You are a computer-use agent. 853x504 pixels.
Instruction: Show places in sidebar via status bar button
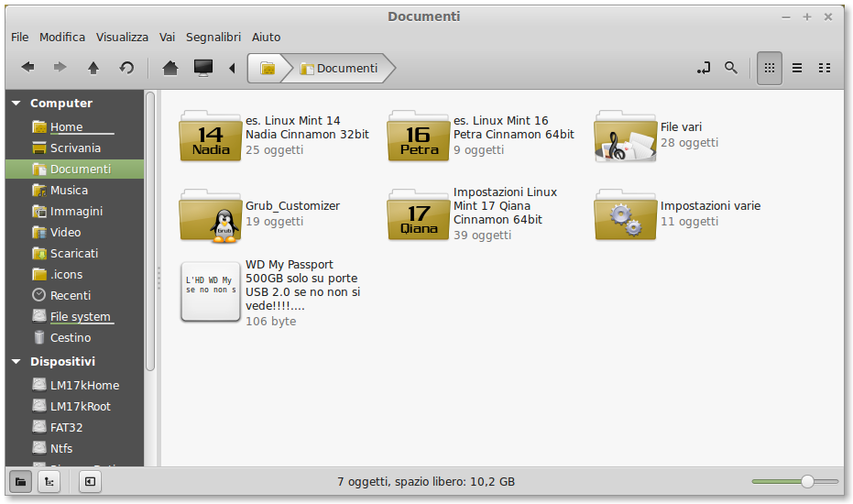(20, 482)
